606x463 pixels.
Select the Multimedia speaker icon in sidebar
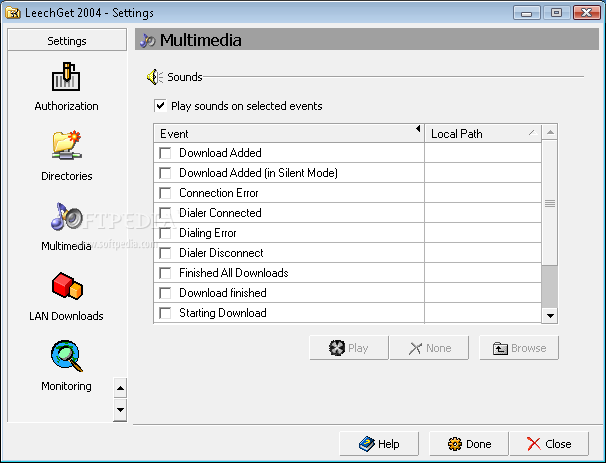coord(66,216)
